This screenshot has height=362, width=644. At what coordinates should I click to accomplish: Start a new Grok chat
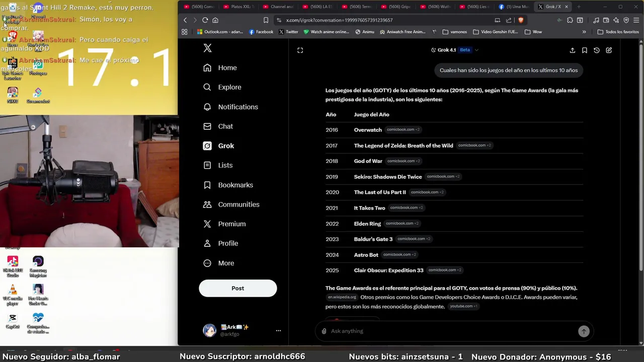pyautogui.click(x=609, y=50)
